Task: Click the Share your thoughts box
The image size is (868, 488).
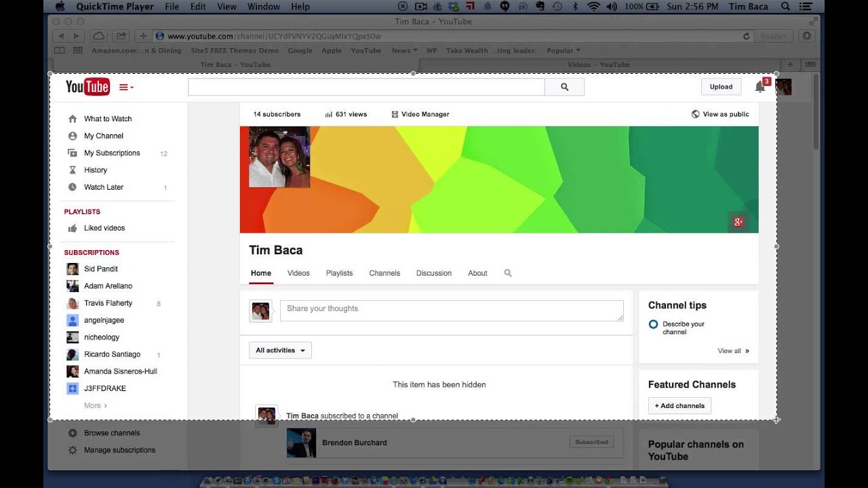Action: 452,311
